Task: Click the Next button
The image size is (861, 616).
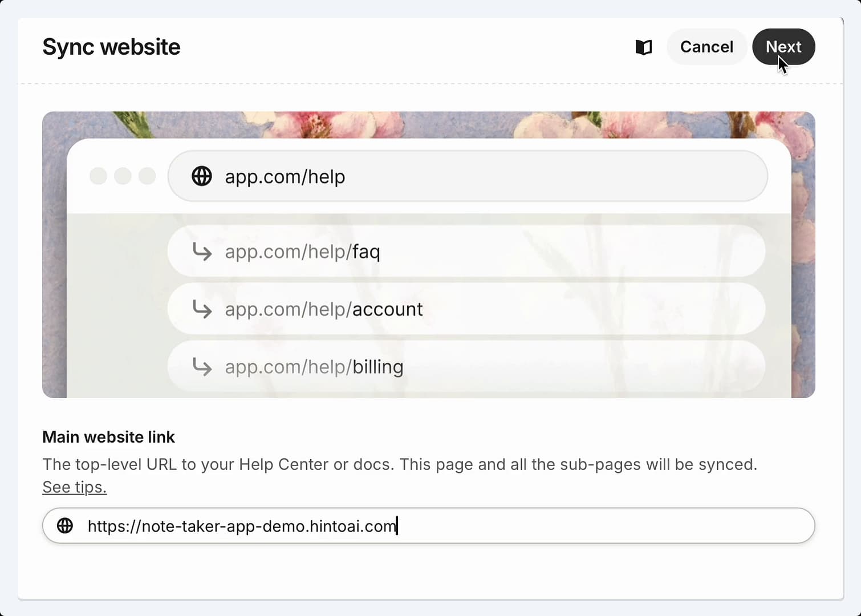Action: click(783, 47)
